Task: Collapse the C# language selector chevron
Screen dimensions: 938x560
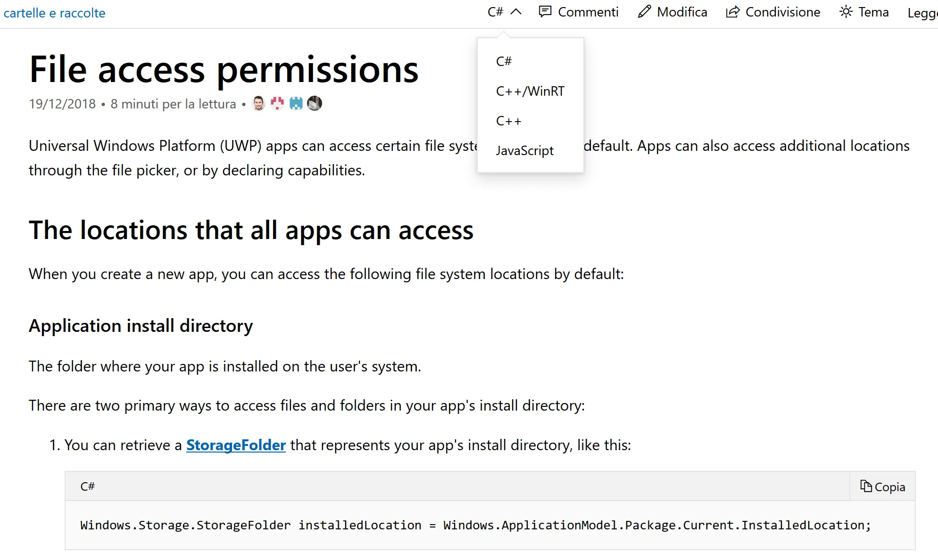Action: pos(516,12)
